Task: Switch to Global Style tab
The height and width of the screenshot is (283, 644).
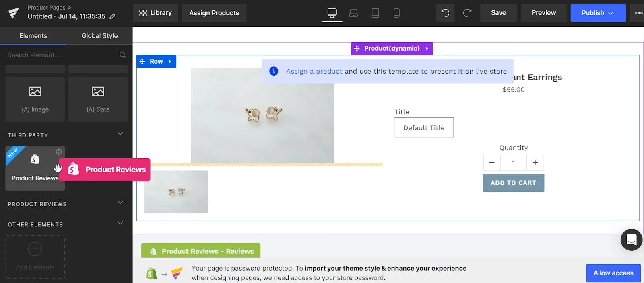Action: pos(99,36)
